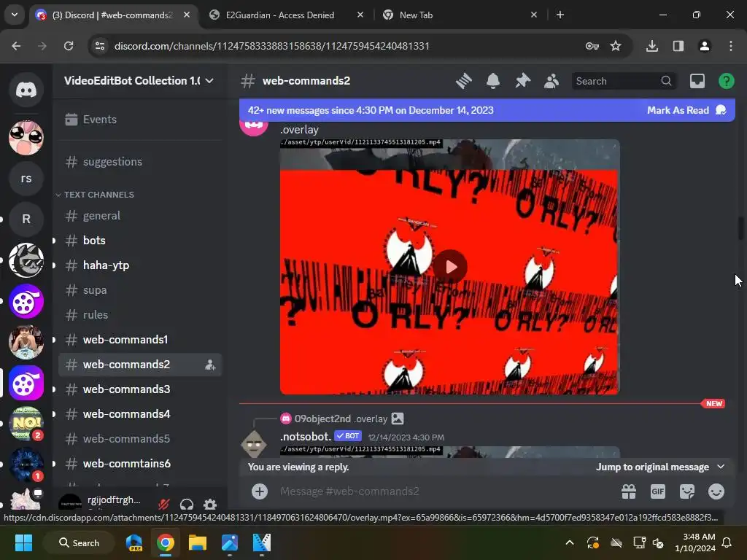Open the R server icon
Screen dimensions: 747x560
[26, 219]
